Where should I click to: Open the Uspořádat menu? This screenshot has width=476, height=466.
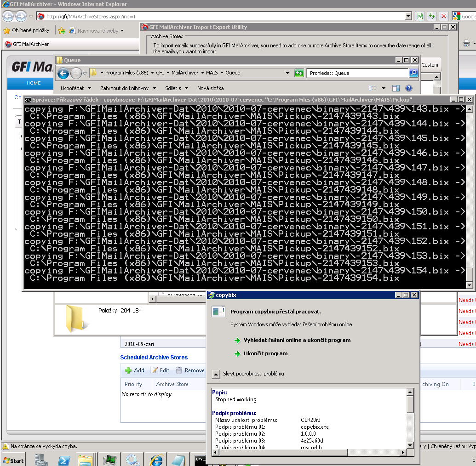pos(76,88)
